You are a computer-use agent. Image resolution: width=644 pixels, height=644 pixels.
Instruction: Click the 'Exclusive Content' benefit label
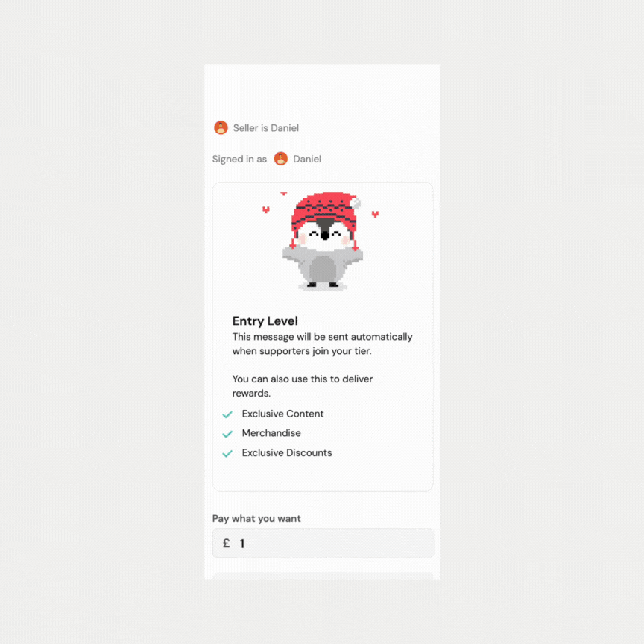(x=282, y=414)
